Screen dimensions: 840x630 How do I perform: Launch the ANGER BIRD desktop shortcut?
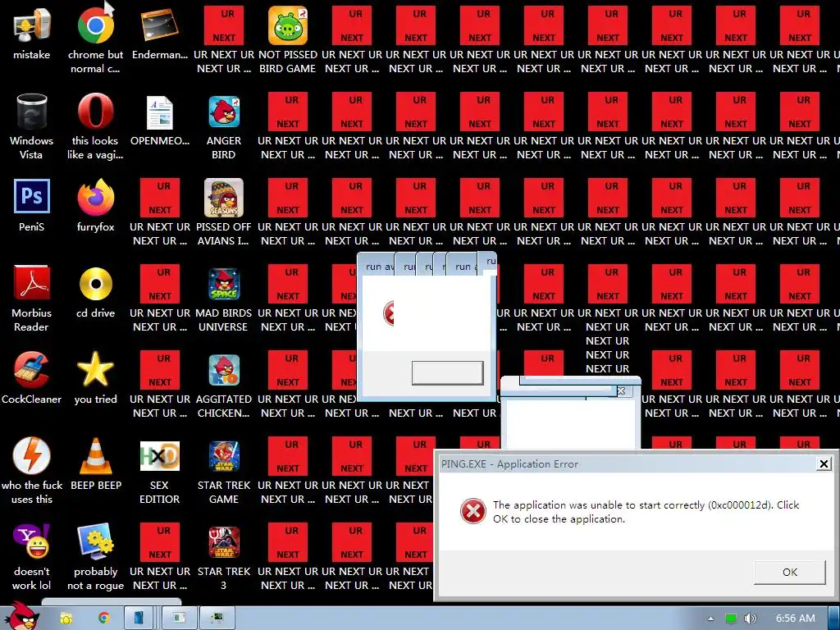click(223, 112)
